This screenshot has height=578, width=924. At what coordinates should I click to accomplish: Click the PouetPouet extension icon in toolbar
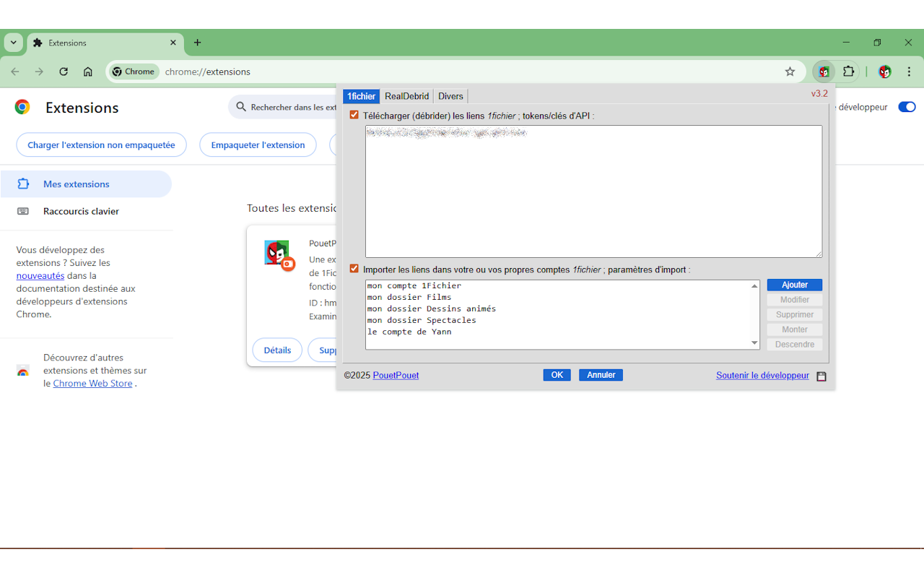[x=824, y=72]
